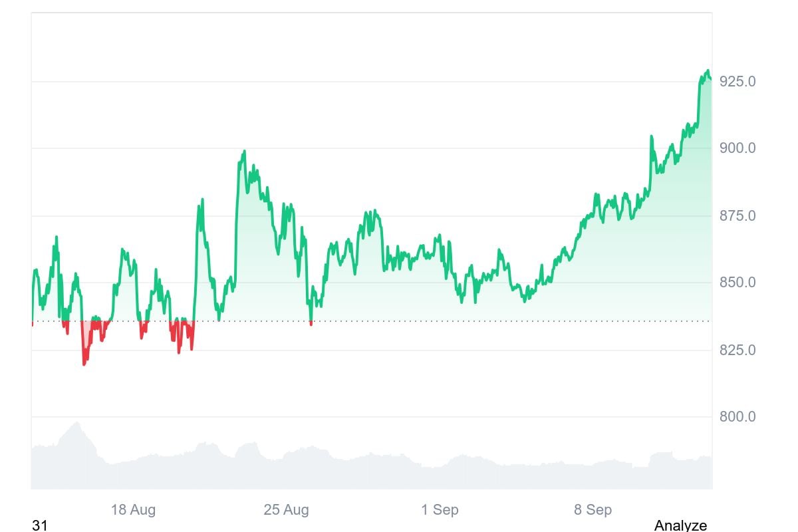
Task: Click the 800.0 price axis label
Action: click(737, 417)
